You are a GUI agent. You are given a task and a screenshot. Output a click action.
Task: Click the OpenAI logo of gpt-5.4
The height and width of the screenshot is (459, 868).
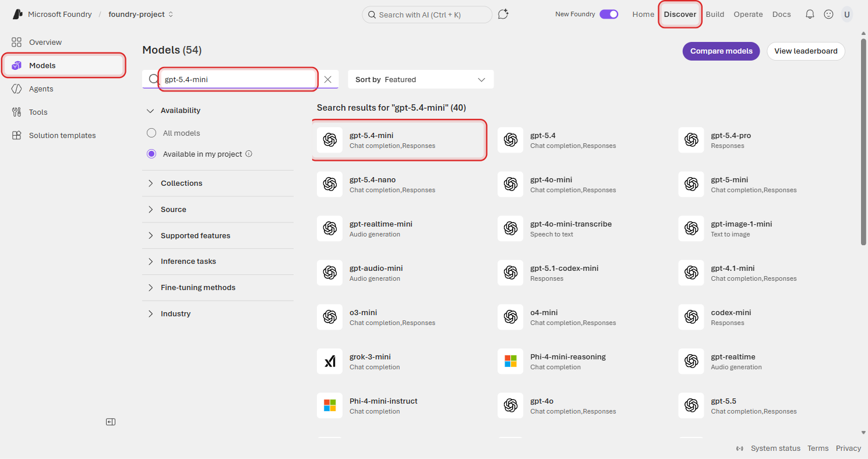point(510,140)
